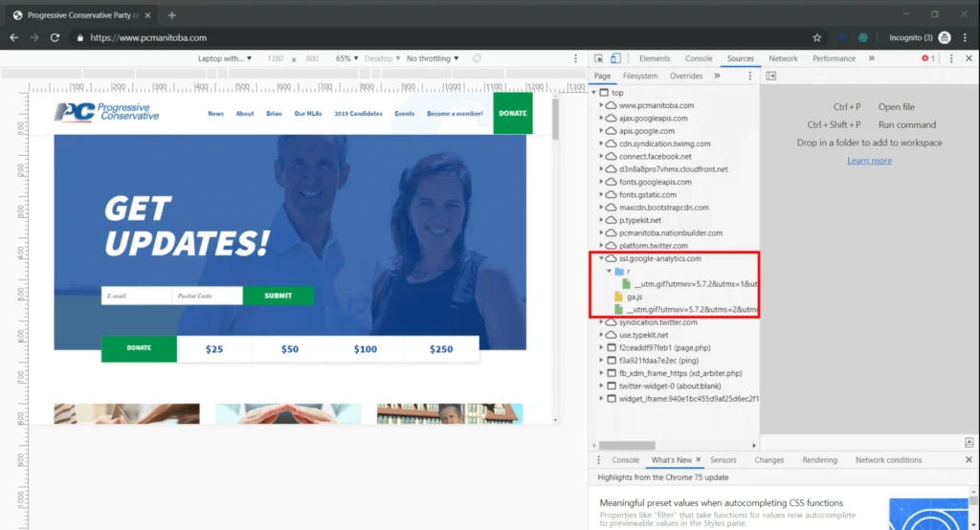
Task: Open the Laptop device preset dropdown
Action: pos(225,58)
